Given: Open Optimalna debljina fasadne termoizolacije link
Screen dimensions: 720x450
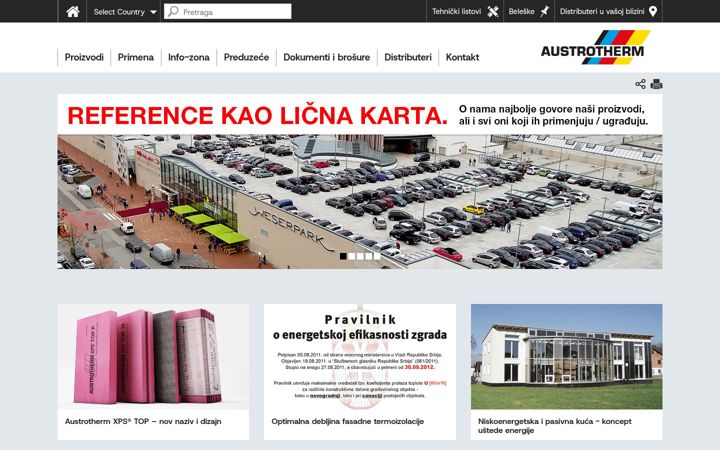Looking at the screenshot, I should pos(348,421).
